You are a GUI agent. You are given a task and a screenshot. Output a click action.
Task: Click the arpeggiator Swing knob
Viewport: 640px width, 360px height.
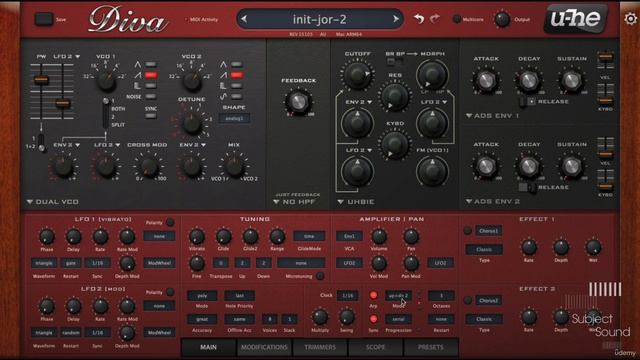click(x=347, y=317)
